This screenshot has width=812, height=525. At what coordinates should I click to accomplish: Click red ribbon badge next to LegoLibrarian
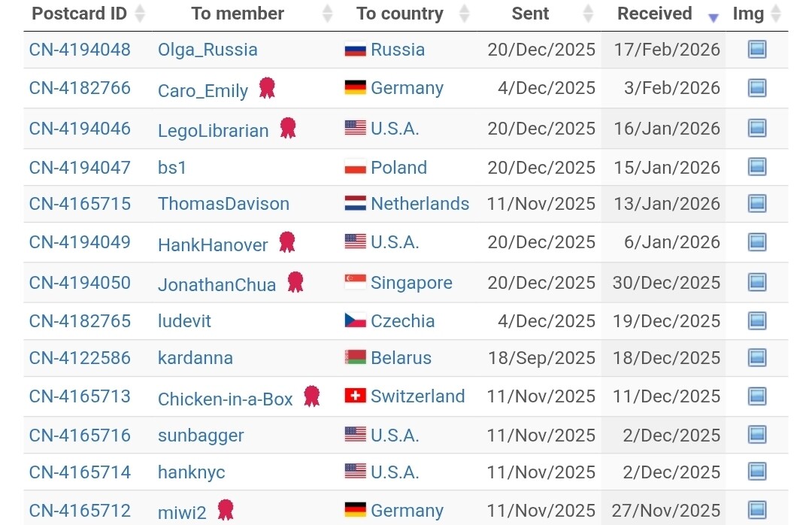(x=287, y=128)
